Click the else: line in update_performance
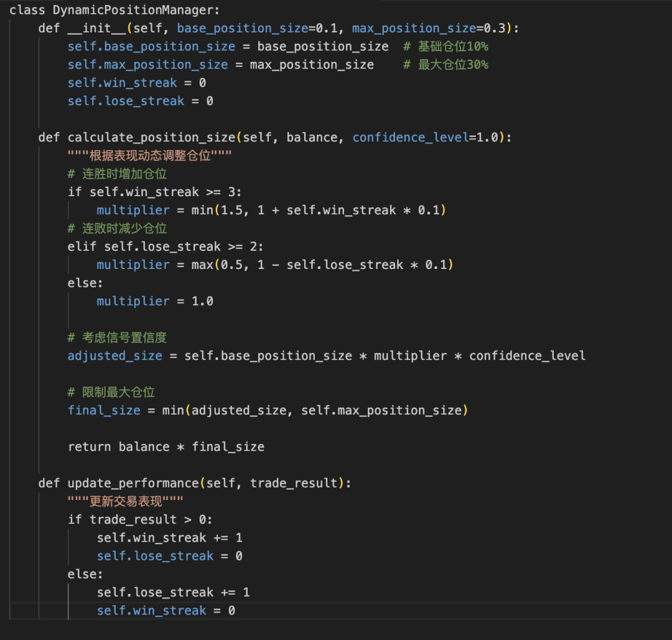672x640 pixels. click(x=85, y=575)
